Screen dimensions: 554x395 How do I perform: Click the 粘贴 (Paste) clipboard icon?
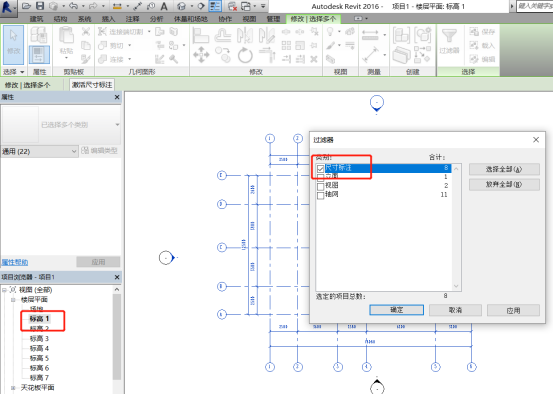coord(66,35)
